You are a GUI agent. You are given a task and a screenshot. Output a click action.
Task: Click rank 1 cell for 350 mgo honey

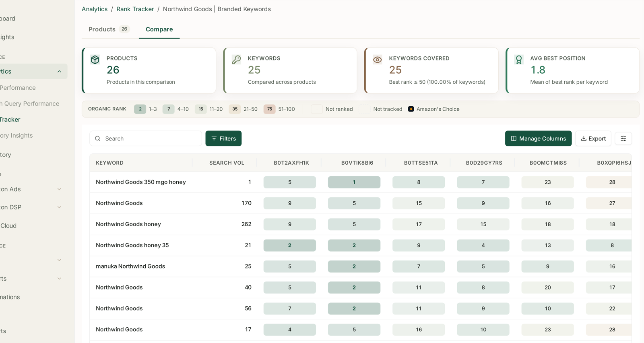coord(354,182)
